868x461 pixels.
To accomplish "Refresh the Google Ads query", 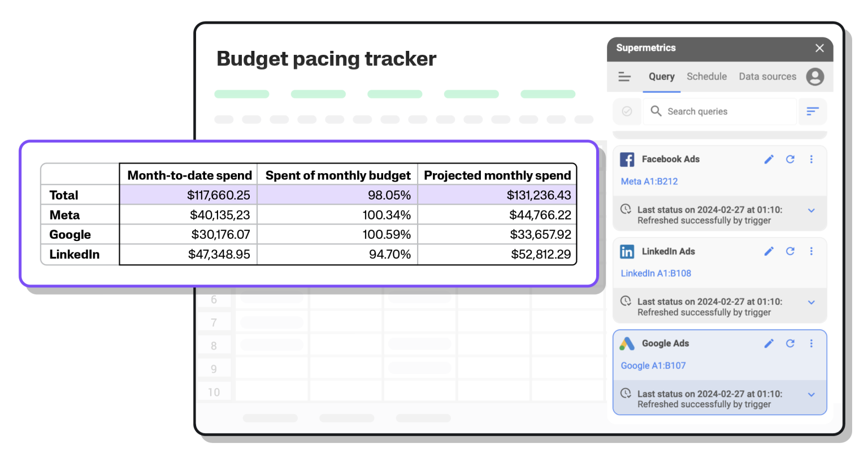I will (x=790, y=343).
